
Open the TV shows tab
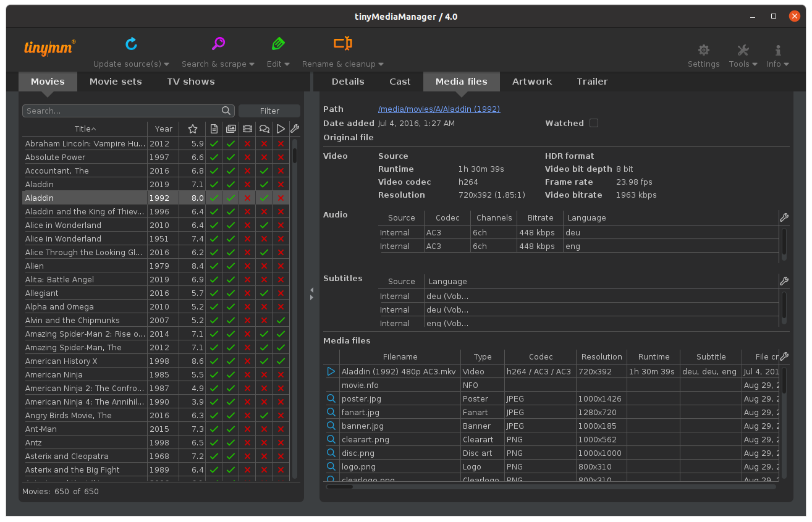190,82
